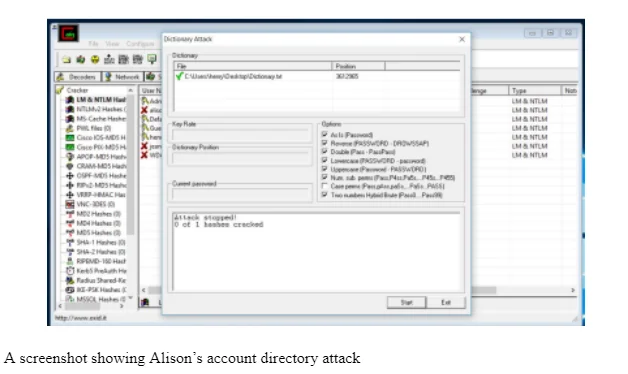Image resolution: width=628 pixels, height=374 pixels.
Task: Click the Exit button in Dictionary Attack
Action: click(x=446, y=302)
